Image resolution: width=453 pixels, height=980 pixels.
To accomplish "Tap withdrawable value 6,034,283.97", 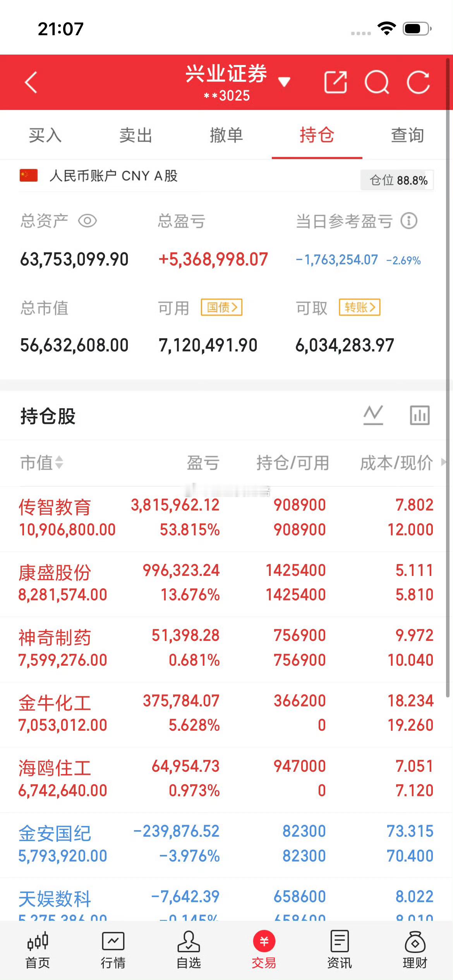I will (345, 345).
